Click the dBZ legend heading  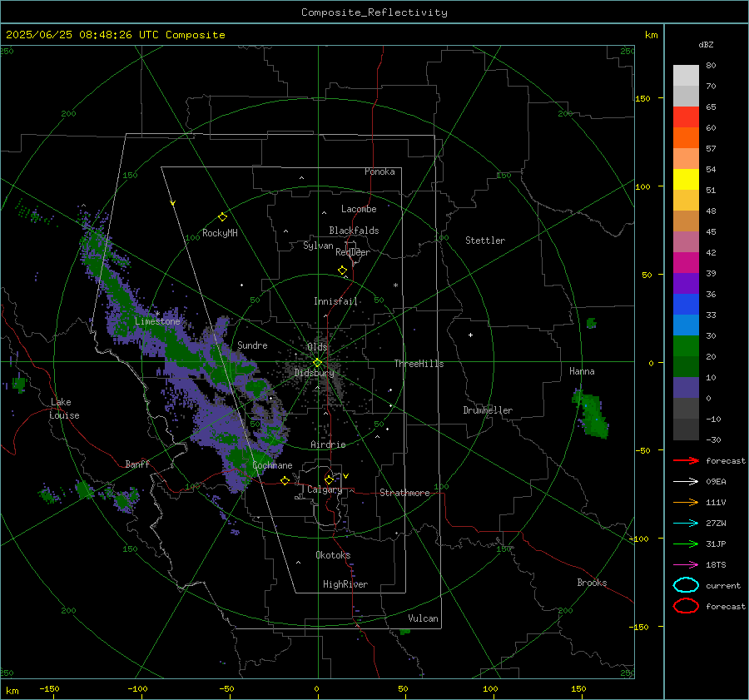coord(706,44)
